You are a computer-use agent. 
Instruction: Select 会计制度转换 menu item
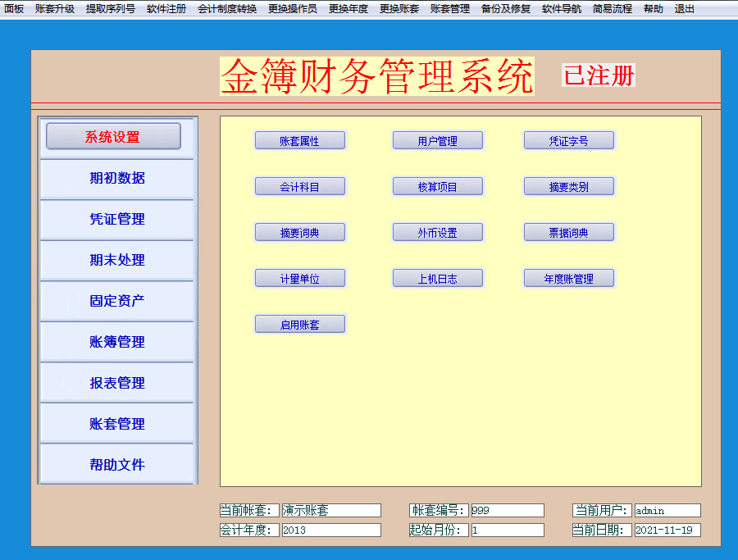pyautogui.click(x=227, y=8)
